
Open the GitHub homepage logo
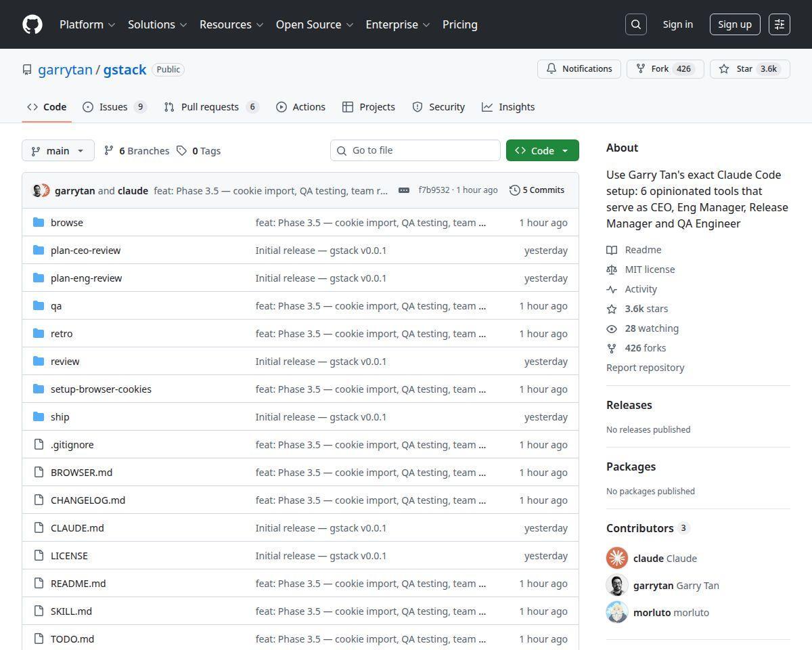(32, 24)
